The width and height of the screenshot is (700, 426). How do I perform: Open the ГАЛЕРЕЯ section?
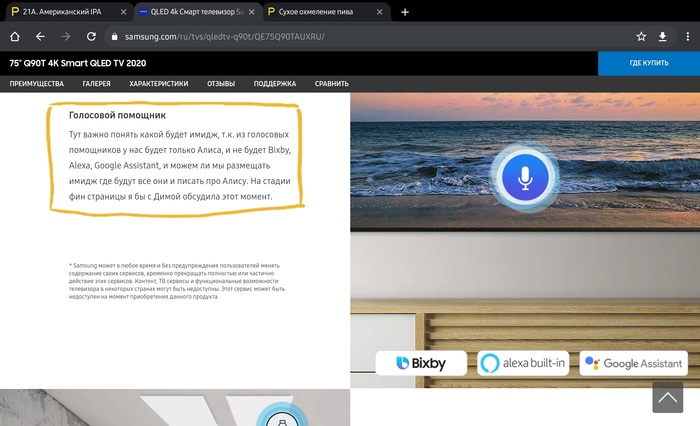(97, 84)
